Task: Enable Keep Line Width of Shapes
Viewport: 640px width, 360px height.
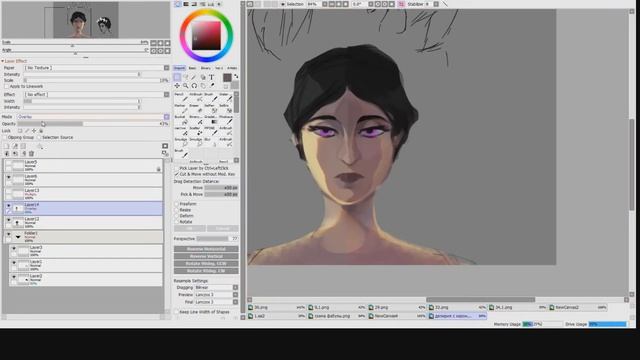Action: tap(177, 312)
